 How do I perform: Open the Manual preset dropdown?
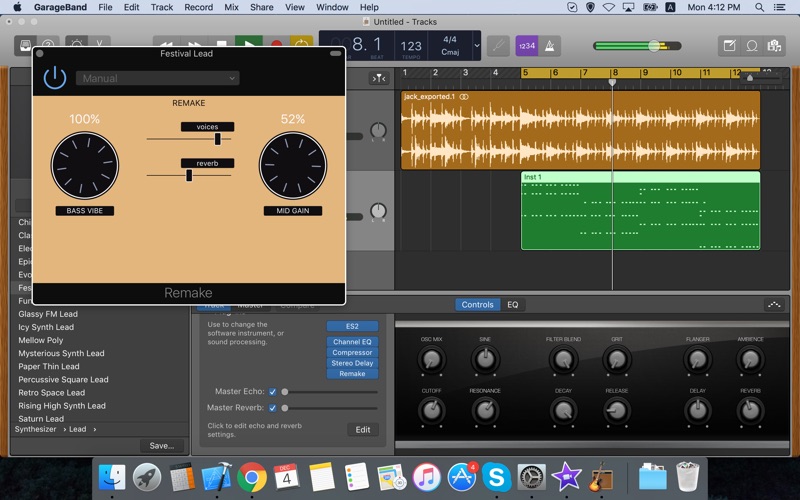point(158,78)
